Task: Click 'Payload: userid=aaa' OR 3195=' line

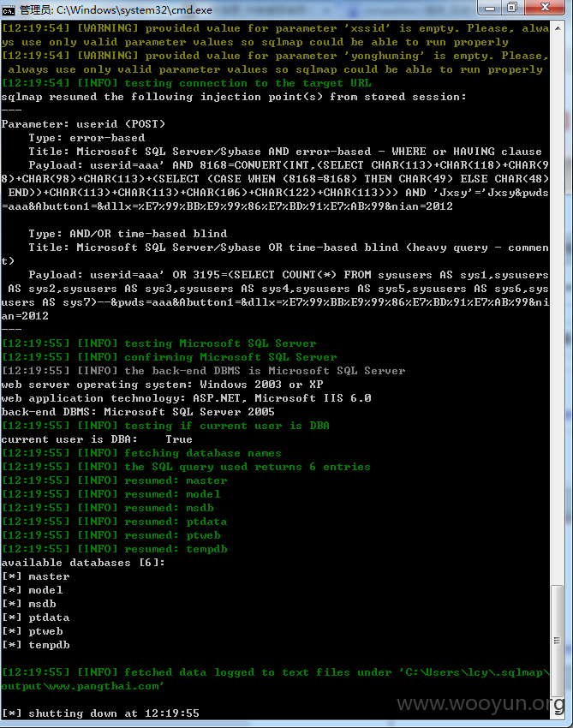Action: pyautogui.click(x=275, y=295)
